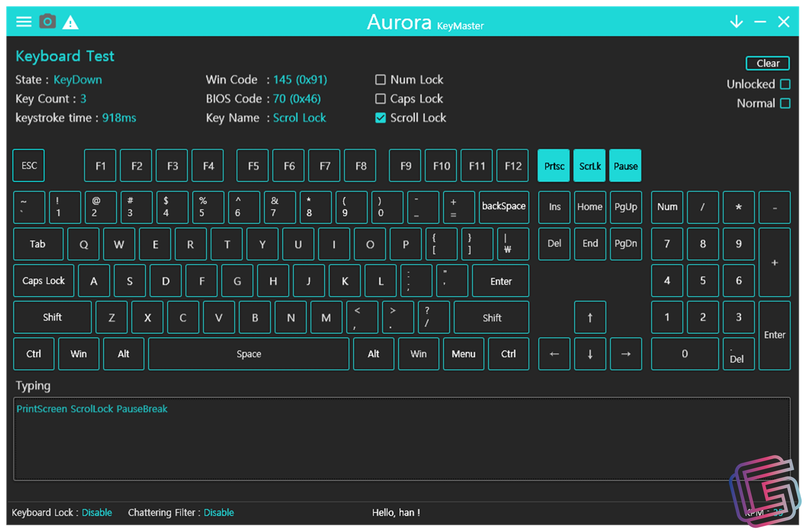Click the F1 key

click(x=100, y=166)
